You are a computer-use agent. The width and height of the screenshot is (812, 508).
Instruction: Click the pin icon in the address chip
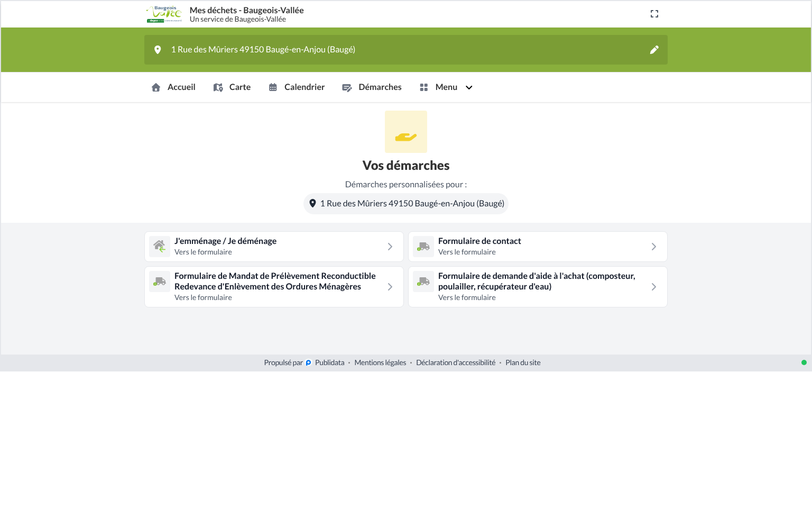tap(312, 203)
